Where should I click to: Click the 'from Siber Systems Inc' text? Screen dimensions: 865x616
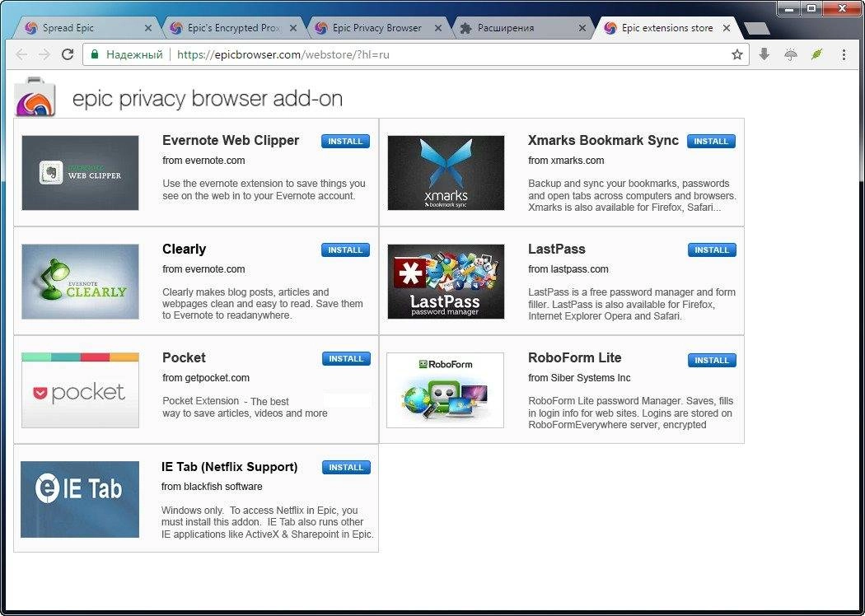click(x=579, y=378)
